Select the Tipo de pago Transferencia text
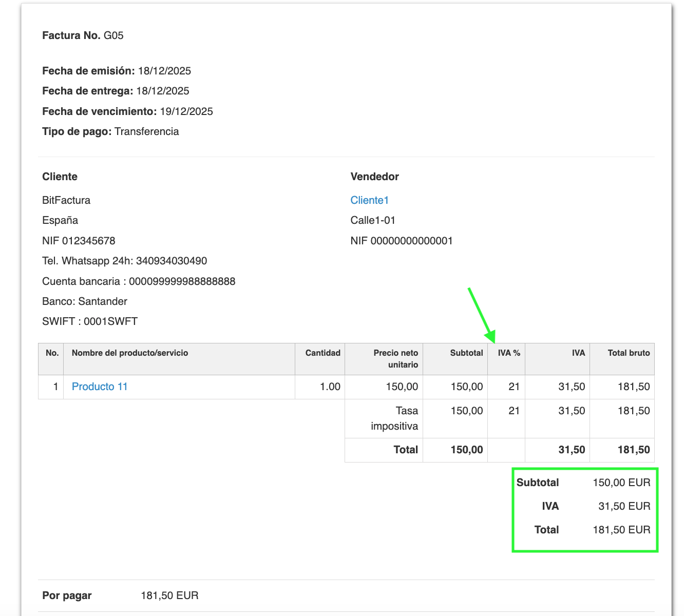Image resolution: width=684 pixels, height=616 pixels. [146, 131]
